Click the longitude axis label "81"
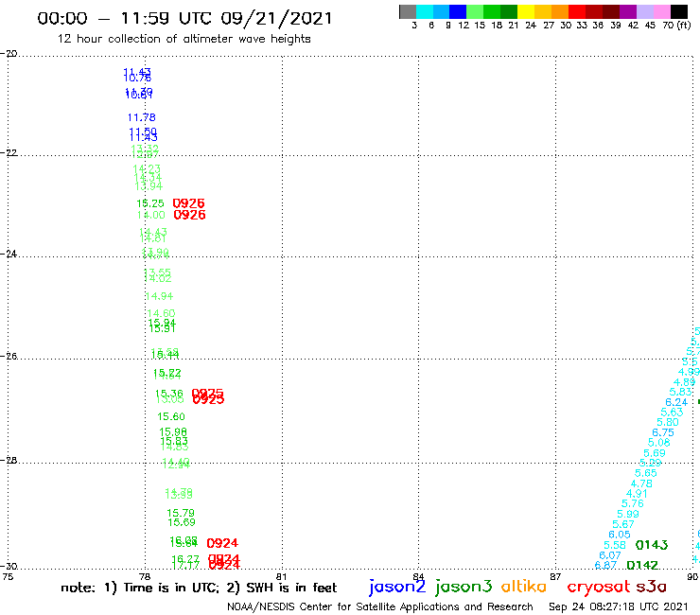Image resolution: width=700 pixels, height=615 pixels. [281, 576]
